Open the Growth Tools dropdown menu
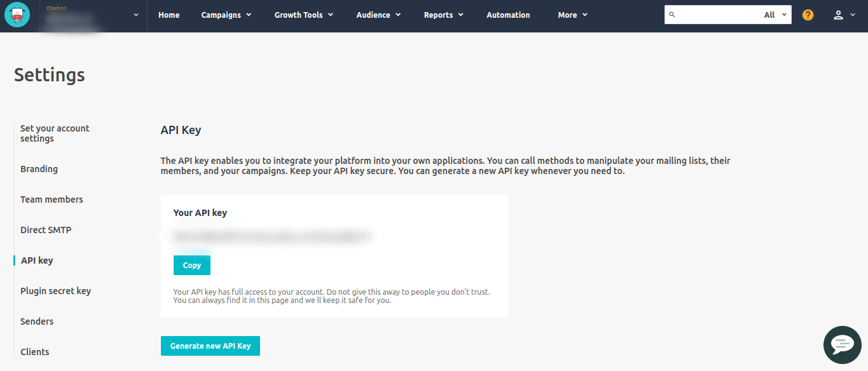The height and width of the screenshot is (371, 868). pos(304,15)
